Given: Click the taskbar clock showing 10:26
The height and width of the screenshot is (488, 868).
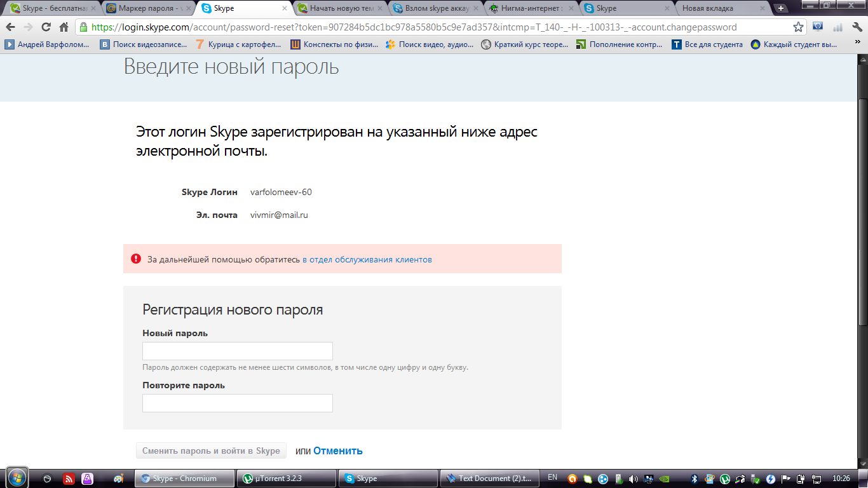Looking at the screenshot, I should pyautogui.click(x=841, y=478).
